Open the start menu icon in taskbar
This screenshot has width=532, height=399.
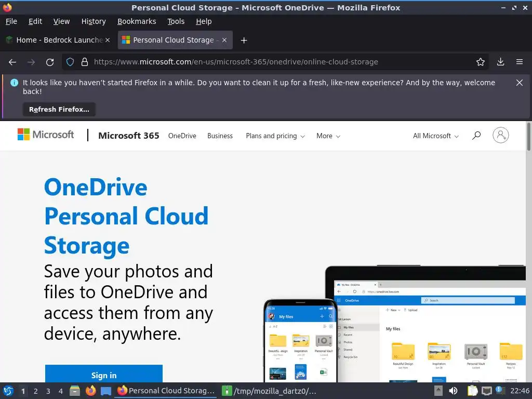pos(8,391)
